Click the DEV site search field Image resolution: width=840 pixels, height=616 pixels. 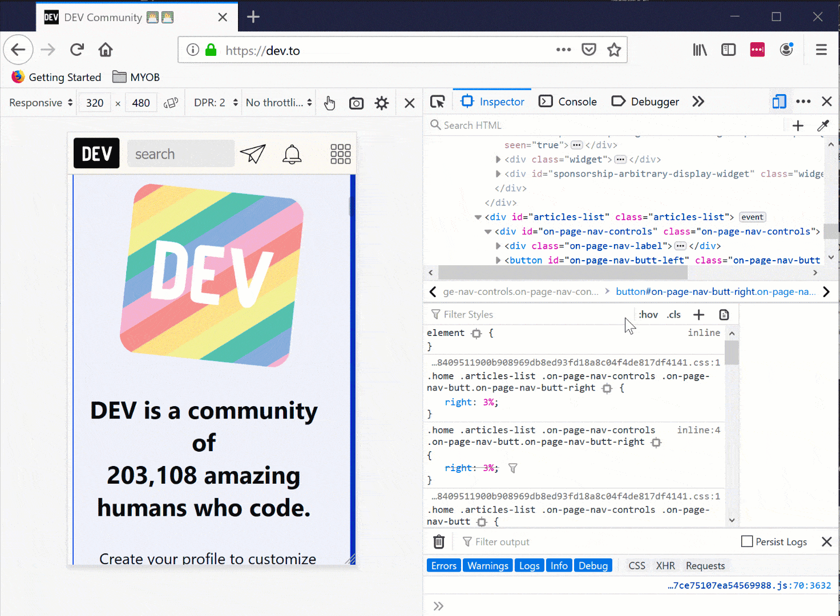pos(180,154)
